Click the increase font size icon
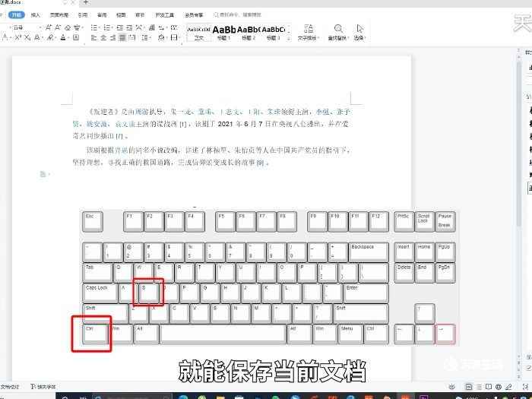532x399 pixels. pos(49,27)
